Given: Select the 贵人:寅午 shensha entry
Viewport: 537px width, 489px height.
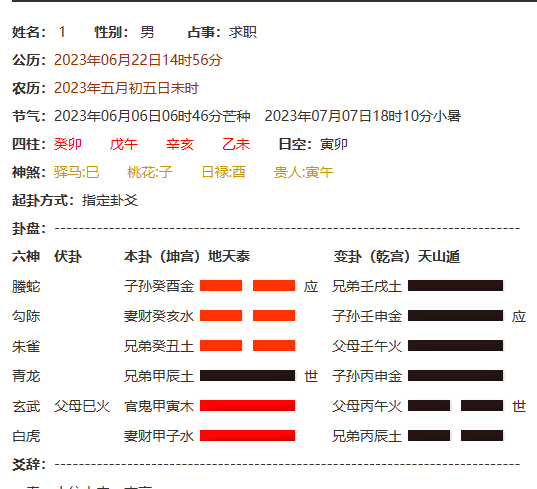Looking at the screenshot, I should click(303, 173).
